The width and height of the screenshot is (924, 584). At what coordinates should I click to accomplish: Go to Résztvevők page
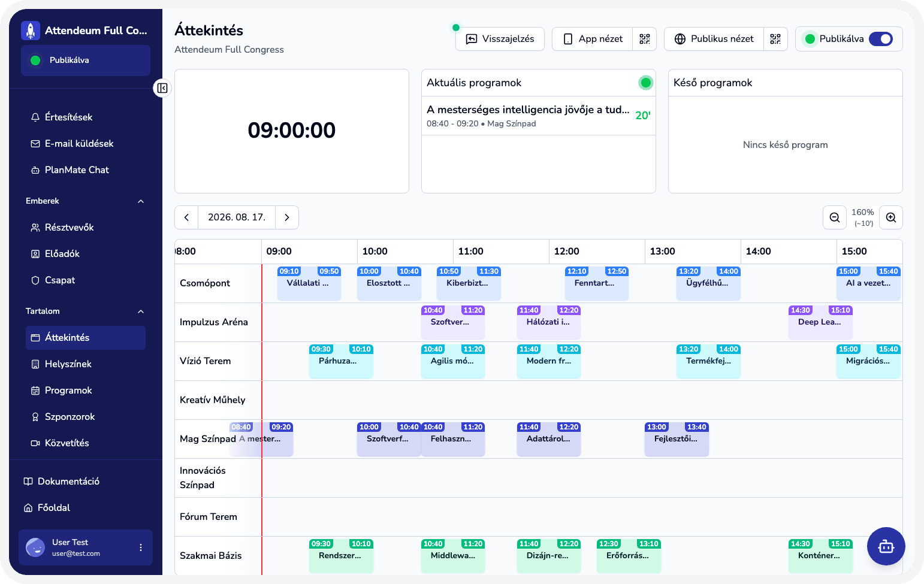tap(86, 228)
